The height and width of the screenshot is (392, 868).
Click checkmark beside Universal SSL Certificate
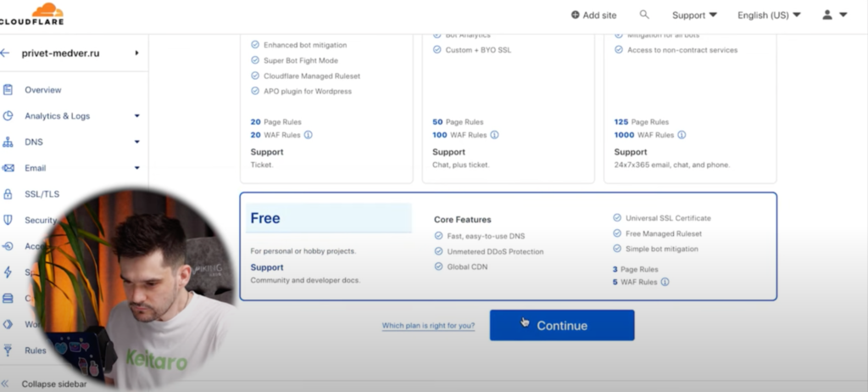pyautogui.click(x=617, y=218)
